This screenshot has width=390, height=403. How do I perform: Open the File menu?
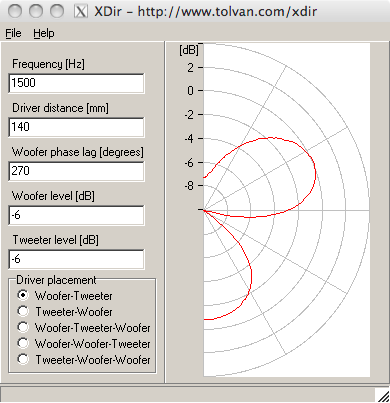tap(13, 33)
